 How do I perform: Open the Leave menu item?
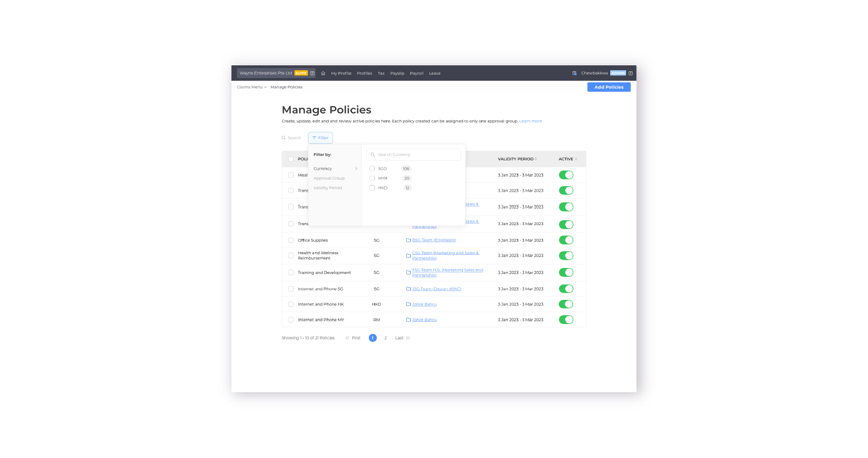coord(435,73)
